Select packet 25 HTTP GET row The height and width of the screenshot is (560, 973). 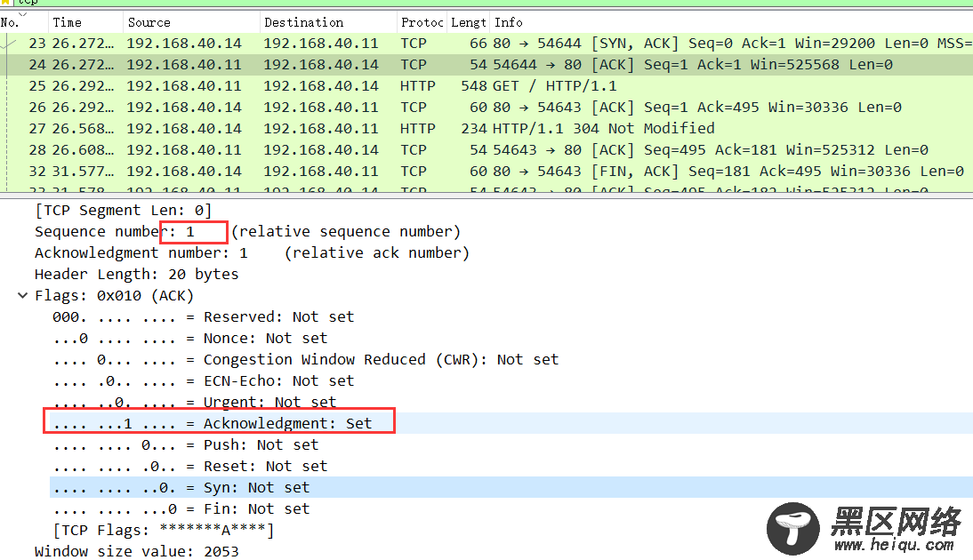point(486,85)
